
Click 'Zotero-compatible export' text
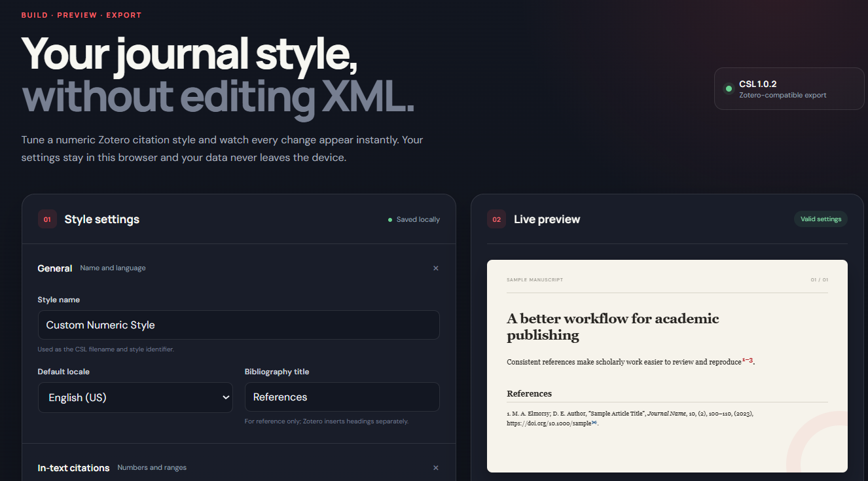[x=783, y=96]
